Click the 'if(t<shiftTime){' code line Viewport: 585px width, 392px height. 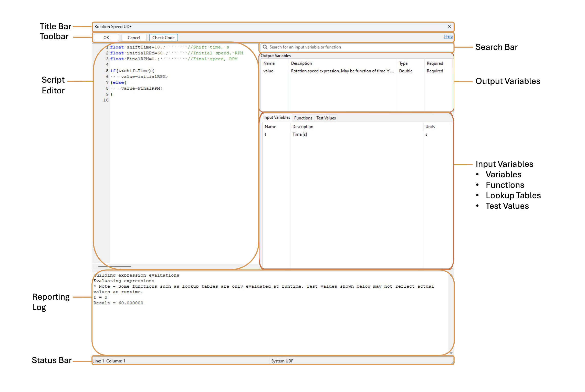coord(132,71)
